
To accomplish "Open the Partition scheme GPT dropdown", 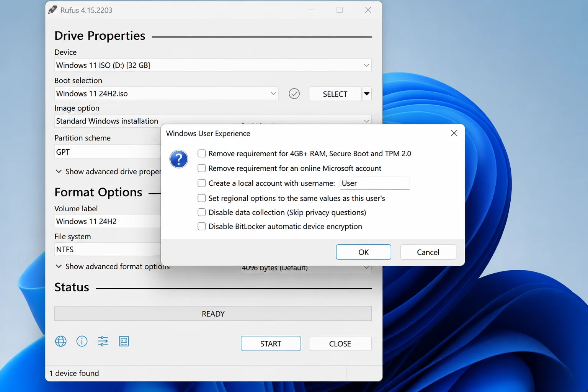I will click(x=108, y=152).
